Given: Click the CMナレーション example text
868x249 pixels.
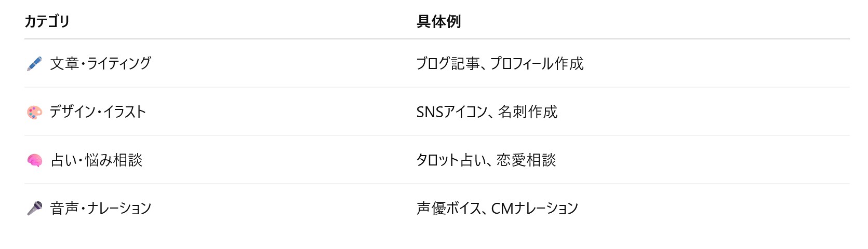Looking at the screenshot, I should pyautogui.click(x=535, y=208).
